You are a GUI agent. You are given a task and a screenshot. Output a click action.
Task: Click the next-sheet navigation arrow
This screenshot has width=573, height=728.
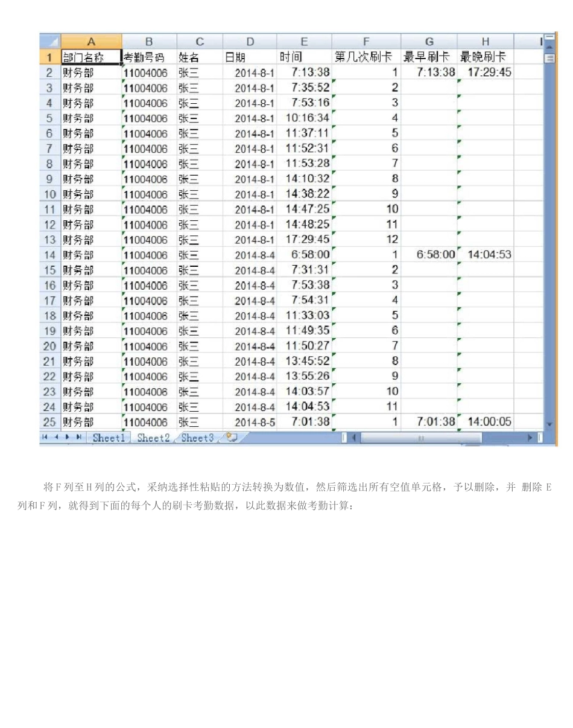[x=68, y=438]
